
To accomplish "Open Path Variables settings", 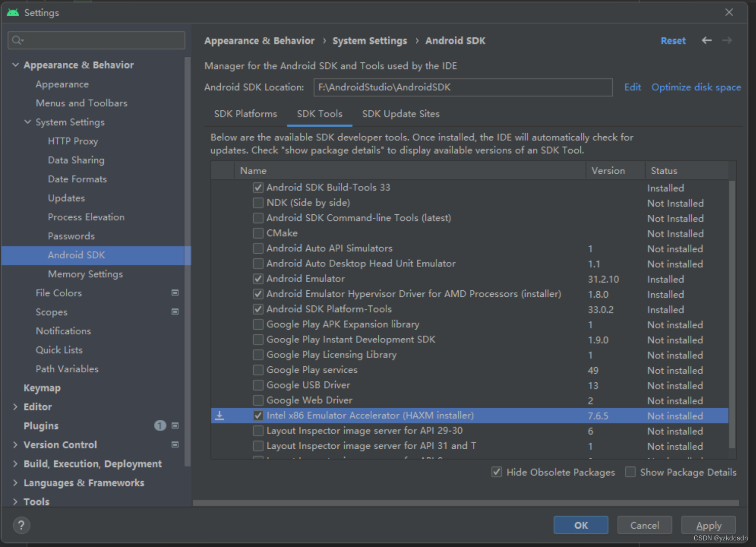I will (67, 369).
